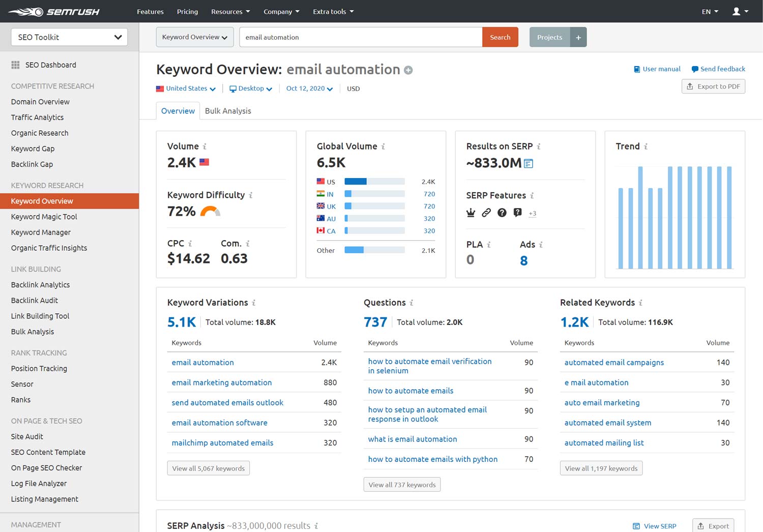The height and width of the screenshot is (532, 763).
Task: Open the email marketing automation keyword
Action: 222,382
